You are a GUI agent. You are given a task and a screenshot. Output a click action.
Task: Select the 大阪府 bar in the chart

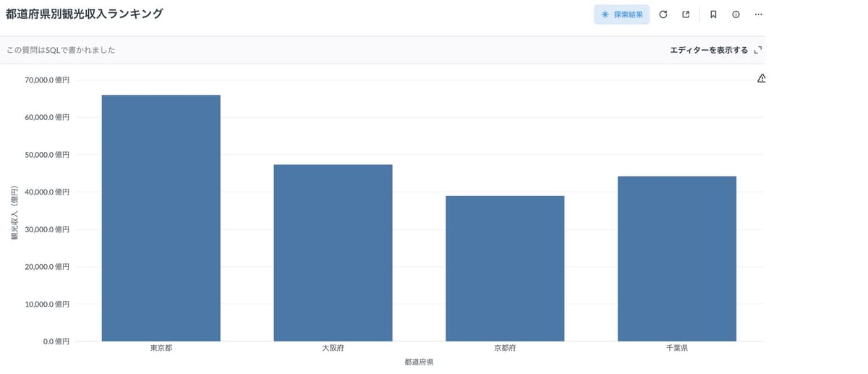333,252
